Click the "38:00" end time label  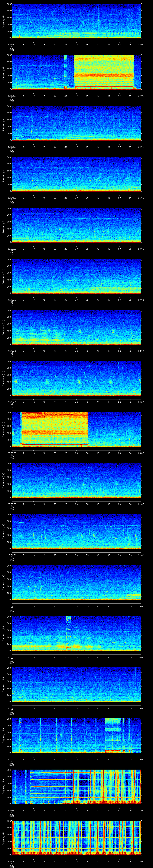(141, 862)
